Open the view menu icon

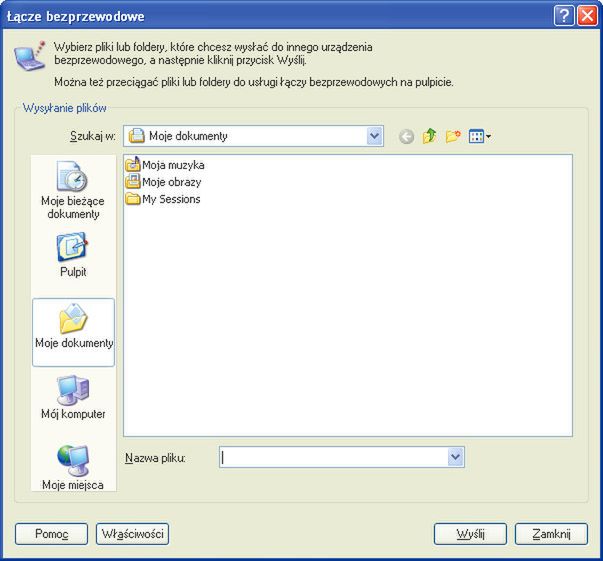tap(480, 136)
